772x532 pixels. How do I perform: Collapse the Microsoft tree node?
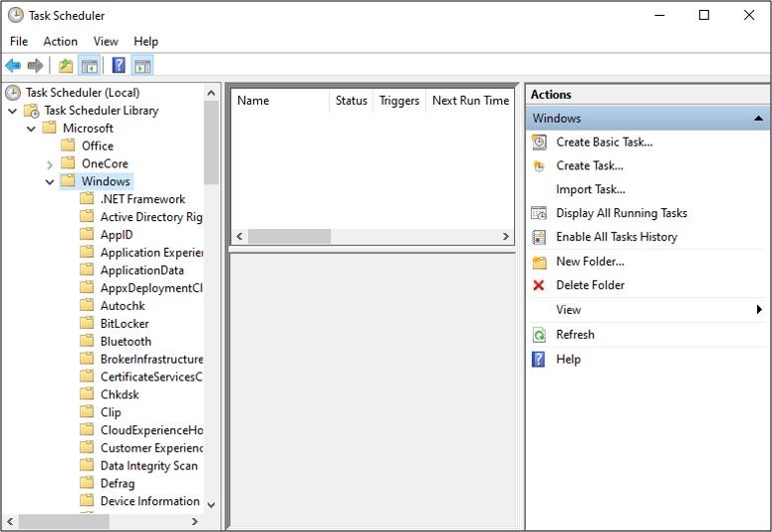[x=32, y=129]
